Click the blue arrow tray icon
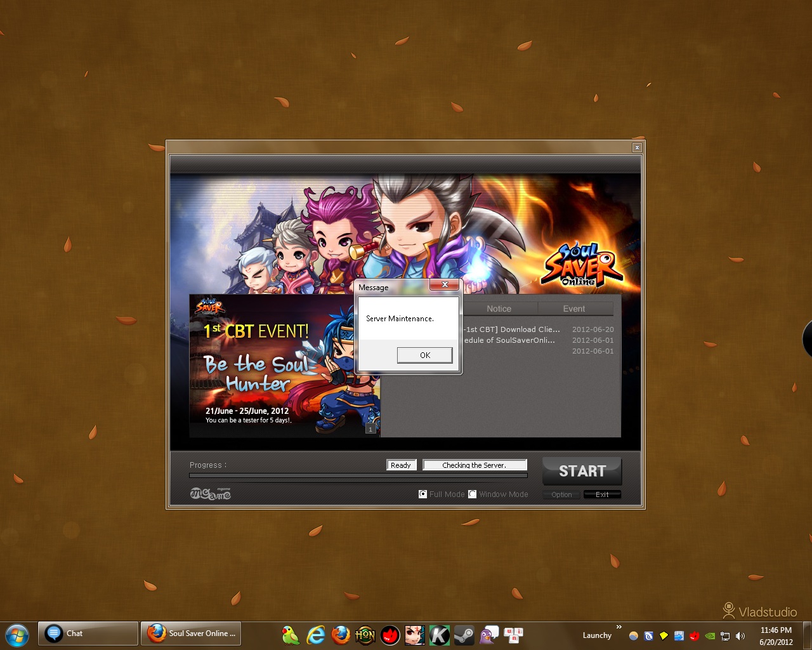The width and height of the screenshot is (812, 650). click(679, 635)
